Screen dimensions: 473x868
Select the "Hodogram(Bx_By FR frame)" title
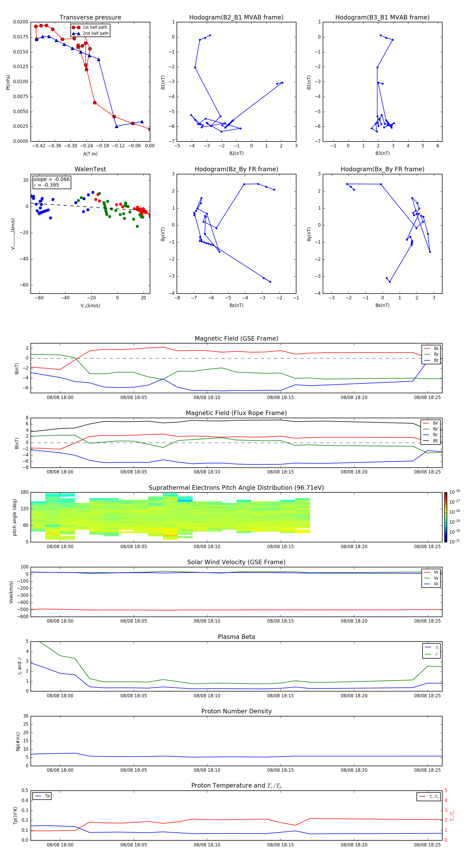pos(382,169)
